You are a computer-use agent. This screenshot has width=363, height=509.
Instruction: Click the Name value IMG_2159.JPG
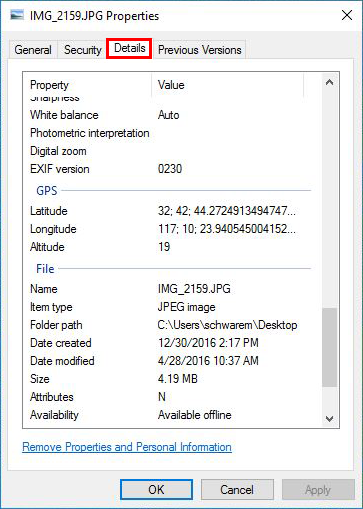pos(194,289)
